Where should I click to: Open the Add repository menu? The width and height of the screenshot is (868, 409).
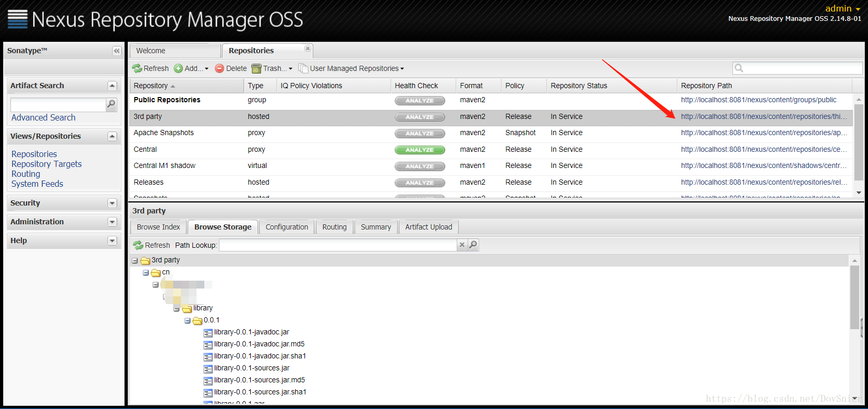191,68
